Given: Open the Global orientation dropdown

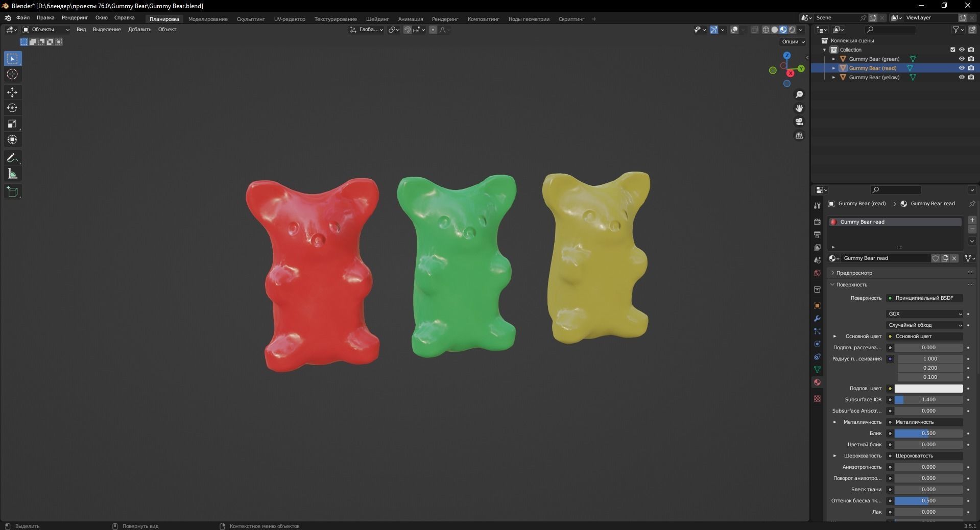Looking at the screenshot, I should [x=367, y=30].
